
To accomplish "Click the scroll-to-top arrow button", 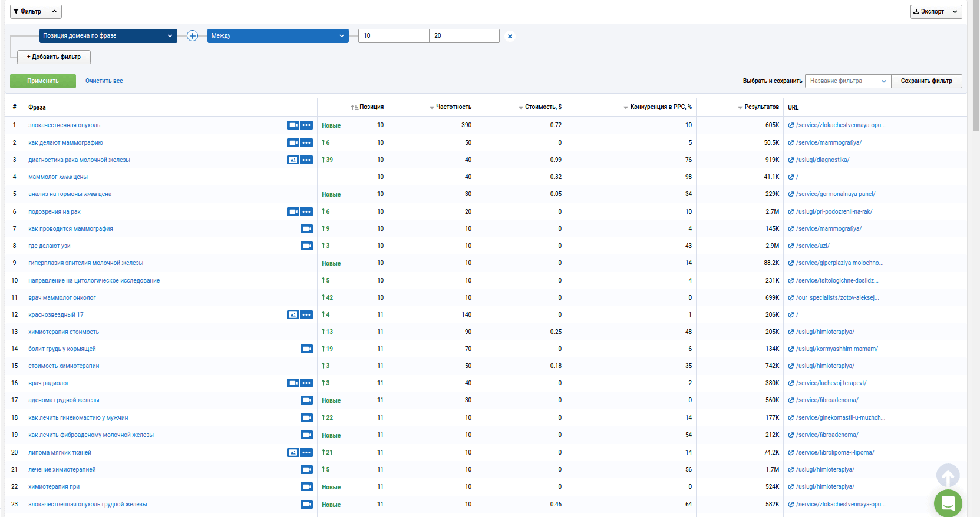I will pos(948,475).
